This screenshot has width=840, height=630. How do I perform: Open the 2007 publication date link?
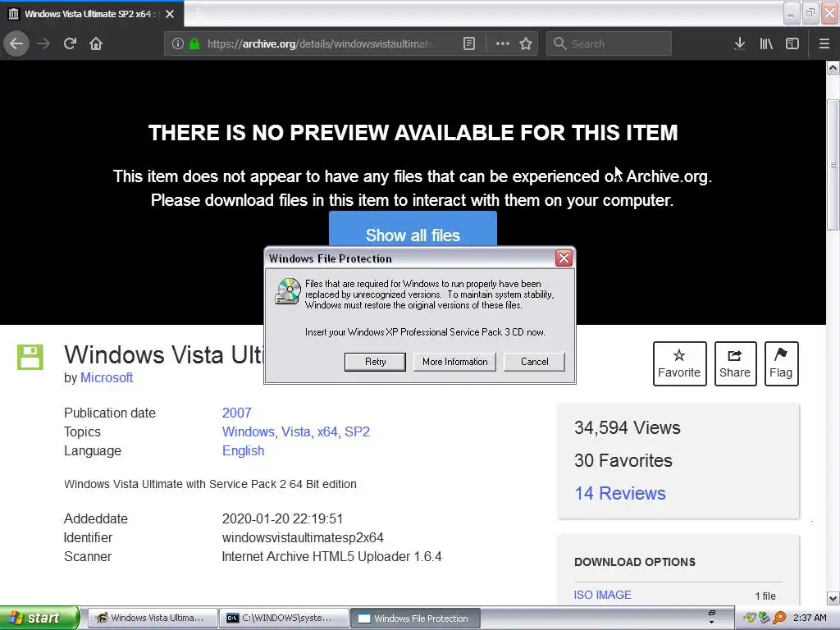coord(237,413)
